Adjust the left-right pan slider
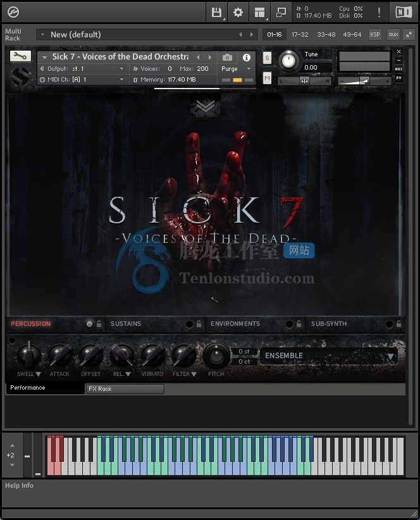The image size is (420, 520). (x=304, y=81)
